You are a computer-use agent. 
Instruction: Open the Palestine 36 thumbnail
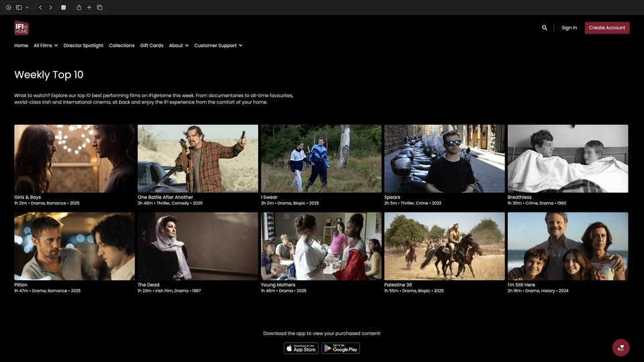click(444, 246)
